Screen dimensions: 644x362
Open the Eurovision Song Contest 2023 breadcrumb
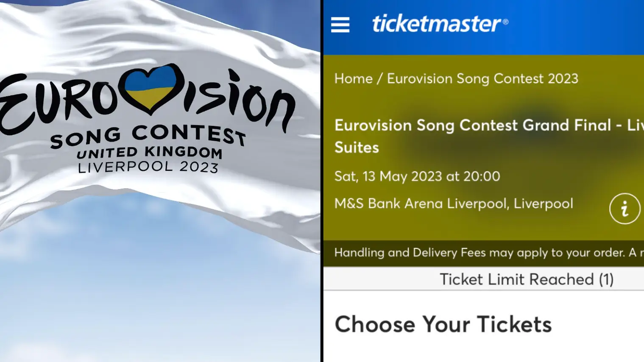point(482,79)
